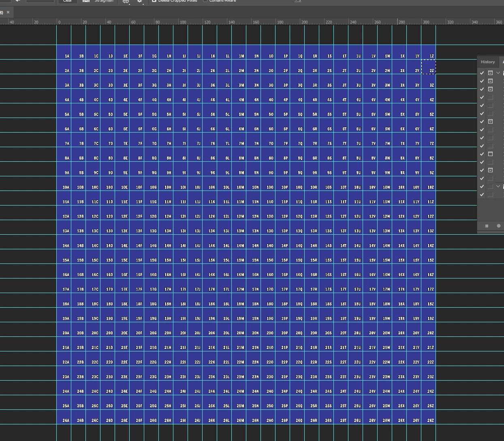The height and width of the screenshot is (441, 504).
Task: Begin recording with the round record button
Action: [499, 226]
